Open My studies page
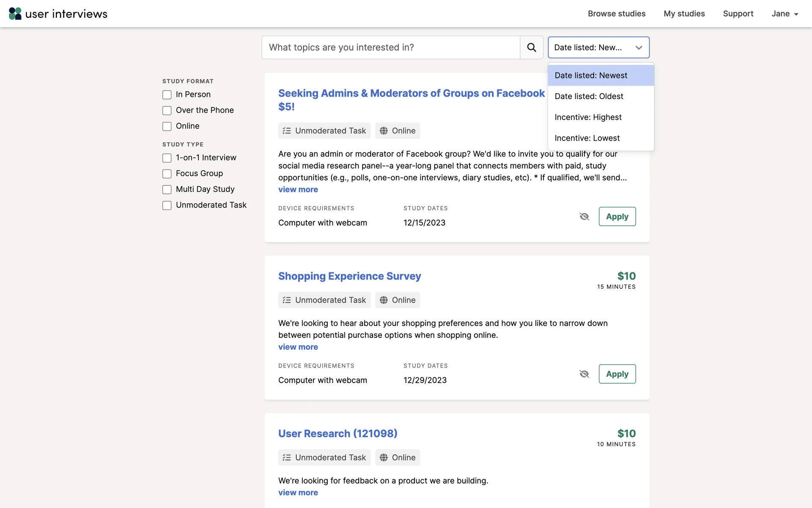 (x=684, y=14)
